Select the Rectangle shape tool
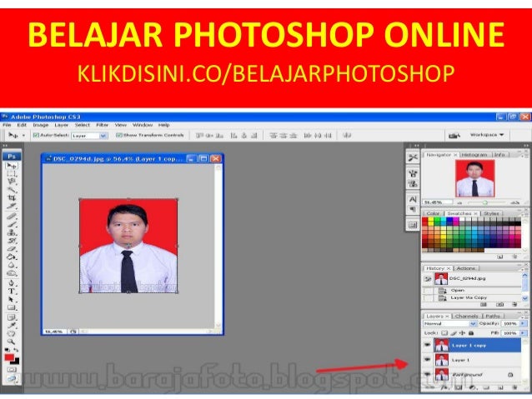The width and height of the screenshot is (532, 399). tap(12, 307)
